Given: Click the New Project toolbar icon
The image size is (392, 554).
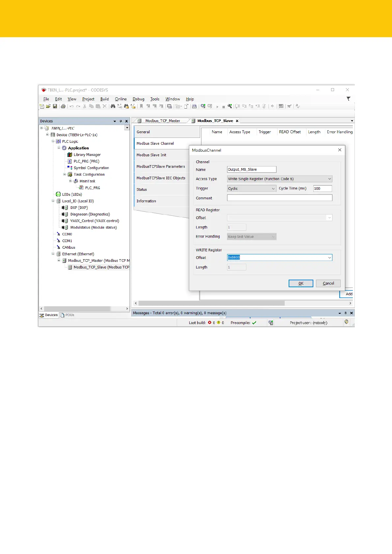Looking at the screenshot, I should 42,106.
